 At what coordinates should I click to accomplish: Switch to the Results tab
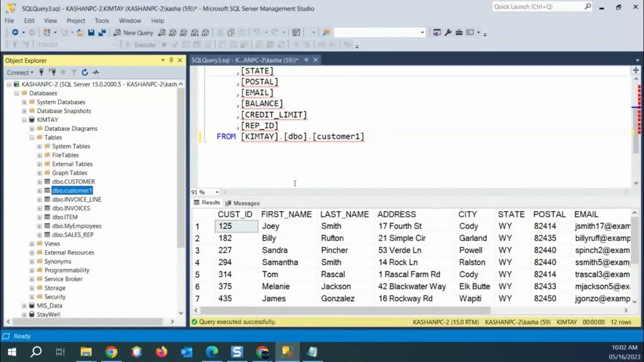point(207,203)
